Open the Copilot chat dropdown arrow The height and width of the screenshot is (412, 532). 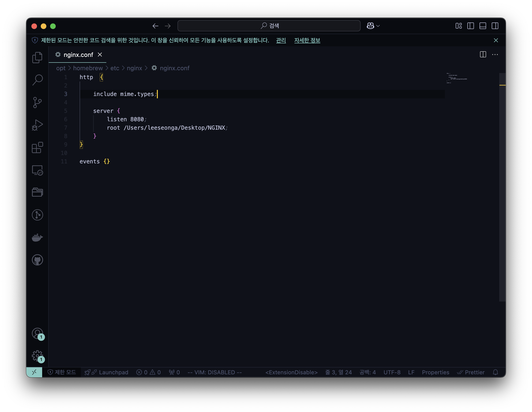click(x=378, y=26)
